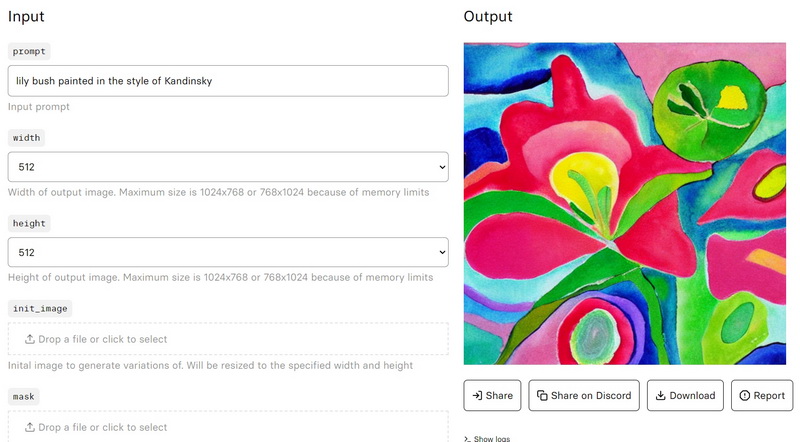Focus the prompt text input field
Screen dimensions: 800x442
coord(228,81)
